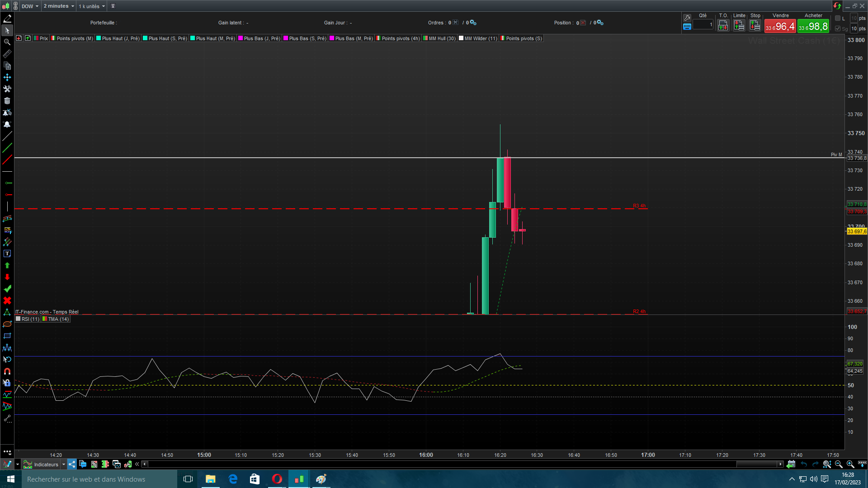Click the Qté quantity input field

(x=703, y=25)
